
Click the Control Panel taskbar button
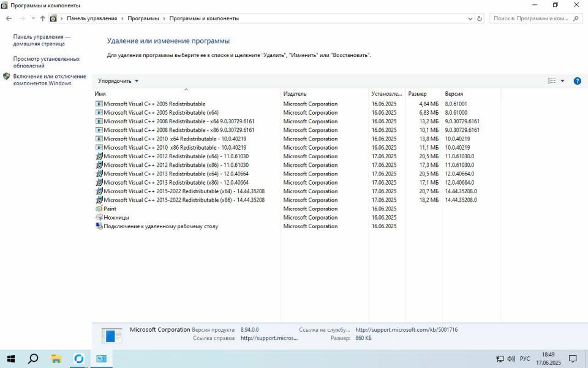(101, 359)
